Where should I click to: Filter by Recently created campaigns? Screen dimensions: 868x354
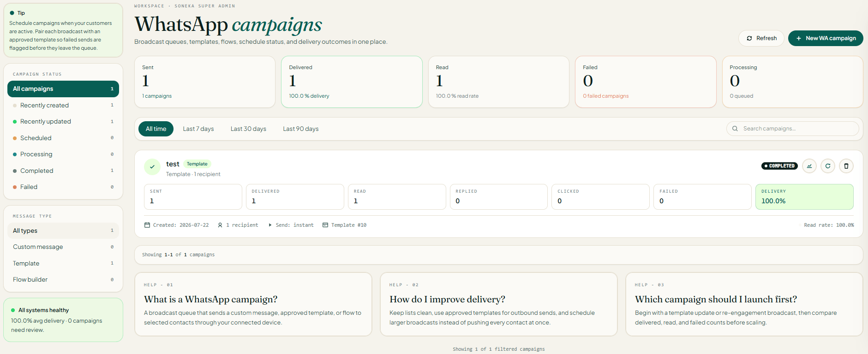click(63, 105)
